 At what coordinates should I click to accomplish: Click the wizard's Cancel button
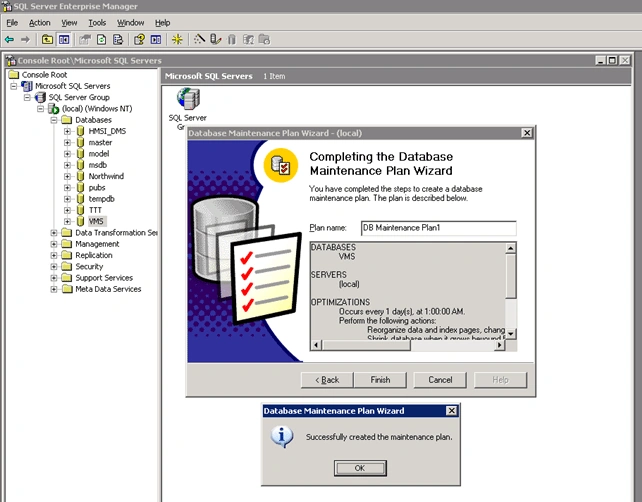tap(440, 380)
